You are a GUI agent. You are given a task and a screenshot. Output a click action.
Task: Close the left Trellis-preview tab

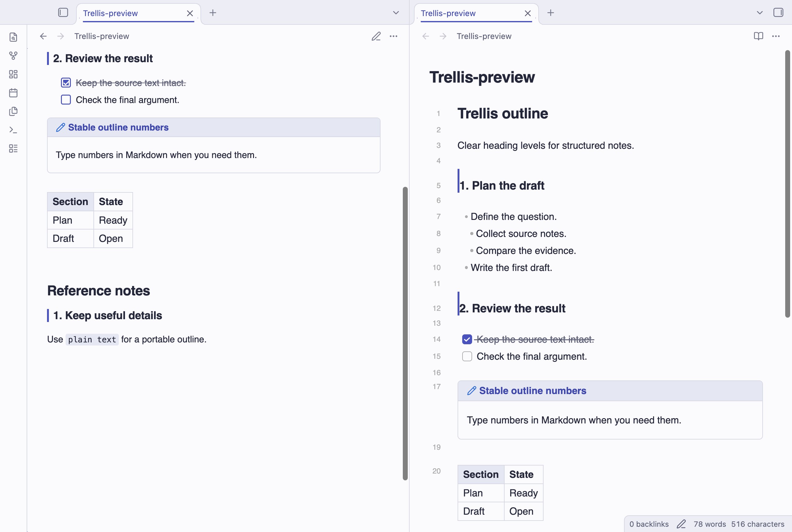(x=190, y=13)
